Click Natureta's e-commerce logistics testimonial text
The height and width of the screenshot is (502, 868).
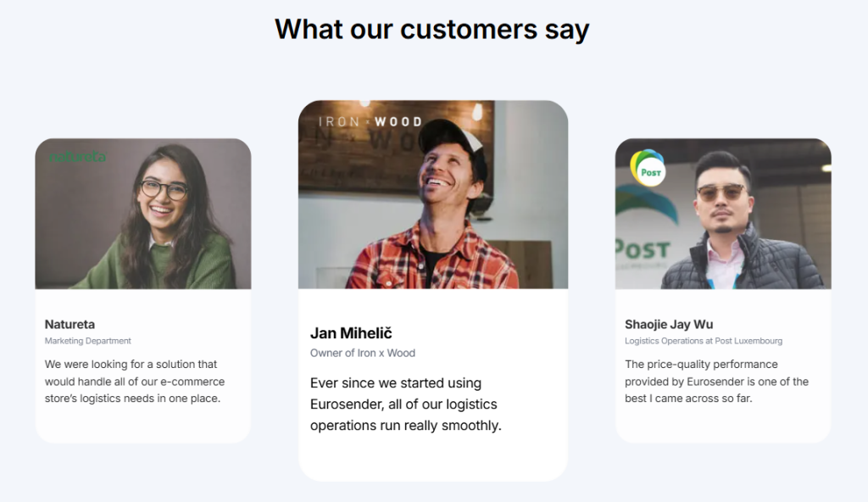click(135, 381)
